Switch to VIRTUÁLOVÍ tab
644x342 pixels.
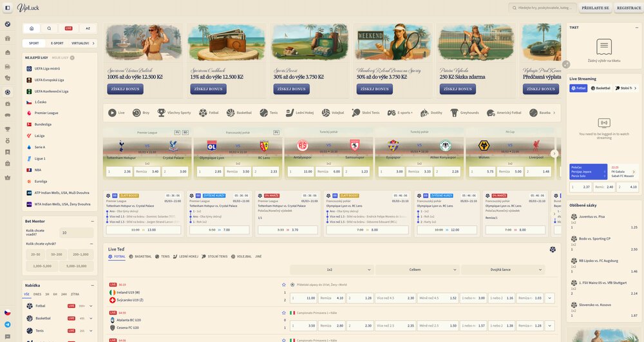click(x=80, y=43)
